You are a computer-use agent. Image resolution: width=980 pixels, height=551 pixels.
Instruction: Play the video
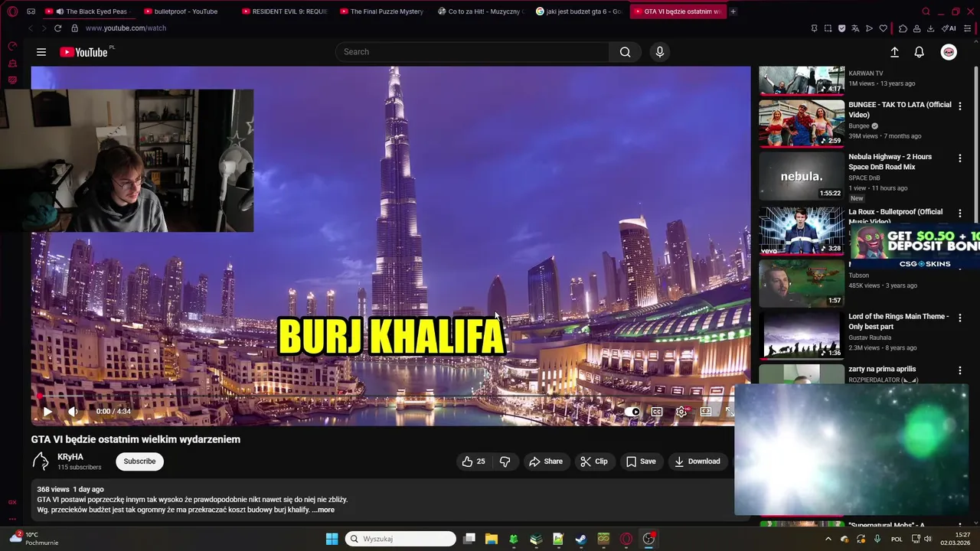tap(47, 411)
